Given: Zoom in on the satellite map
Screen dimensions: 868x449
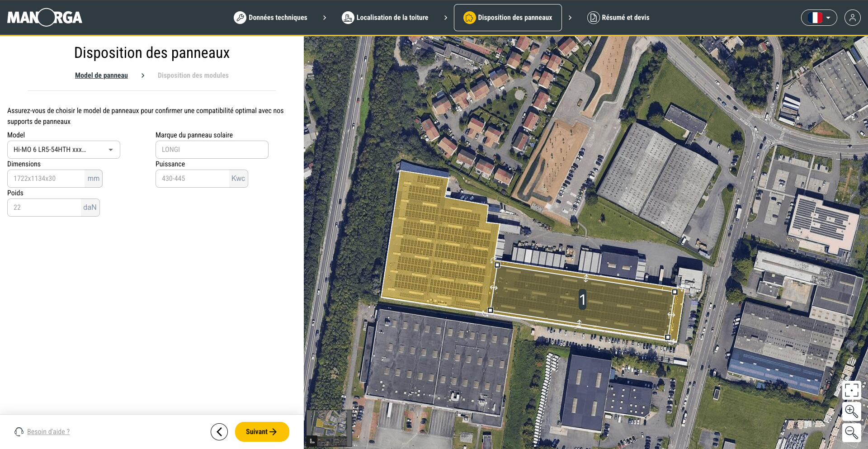Looking at the screenshot, I should (x=851, y=411).
